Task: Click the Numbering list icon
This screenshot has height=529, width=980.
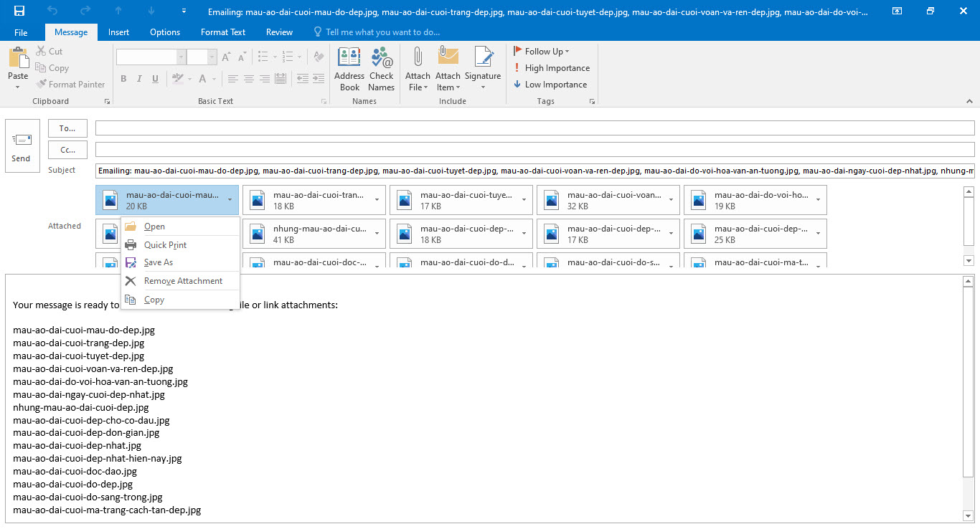Action: pos(288,57)
